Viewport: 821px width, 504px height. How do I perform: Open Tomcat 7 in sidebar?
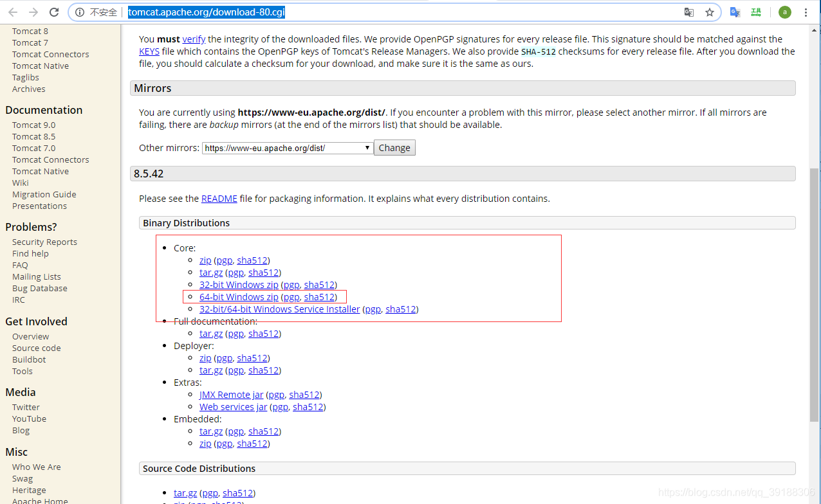point(30,42)
